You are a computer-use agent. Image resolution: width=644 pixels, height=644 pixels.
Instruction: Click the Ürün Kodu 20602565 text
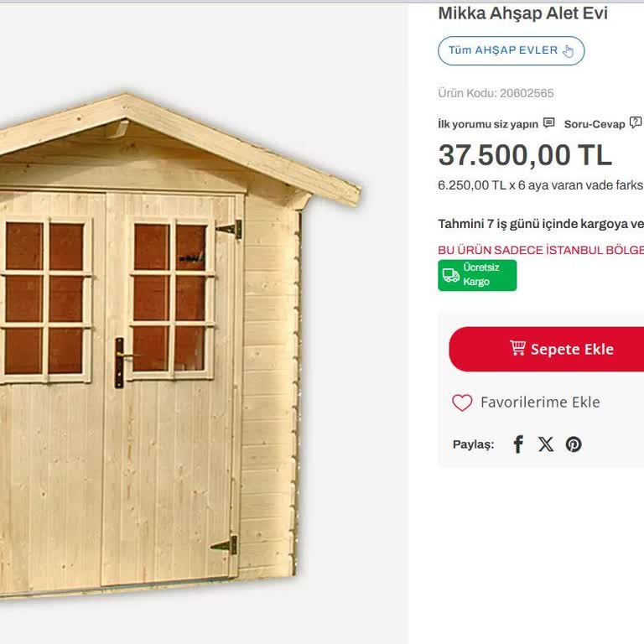(496, 93)
